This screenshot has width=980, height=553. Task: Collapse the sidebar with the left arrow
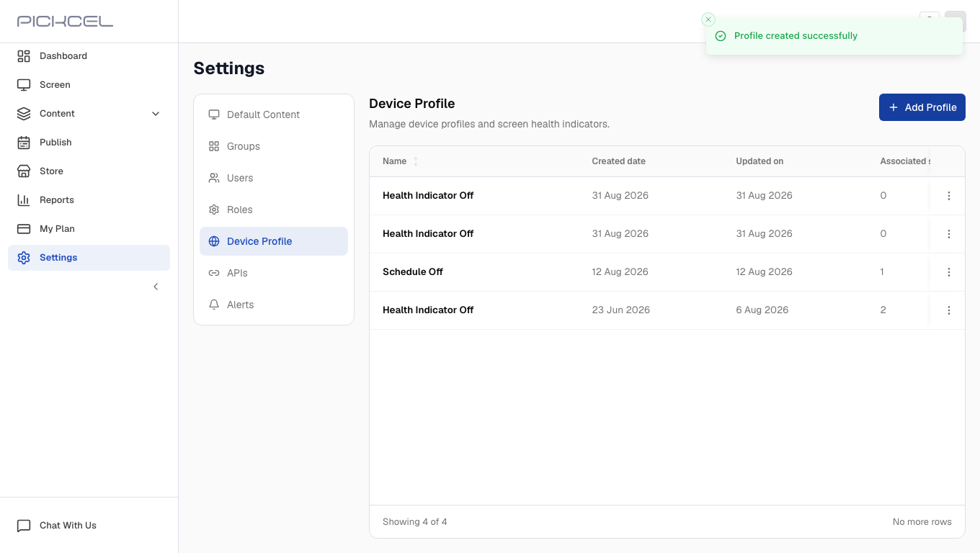coord(156,287)
